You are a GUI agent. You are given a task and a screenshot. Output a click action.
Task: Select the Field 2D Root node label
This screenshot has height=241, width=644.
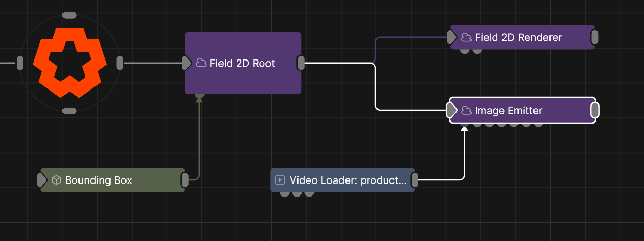coord(242,63)
